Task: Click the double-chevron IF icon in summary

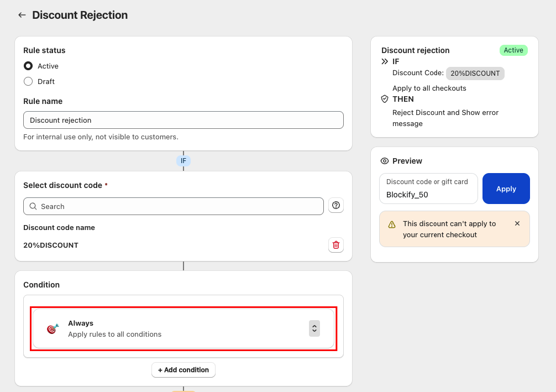Action: point(384,61)
